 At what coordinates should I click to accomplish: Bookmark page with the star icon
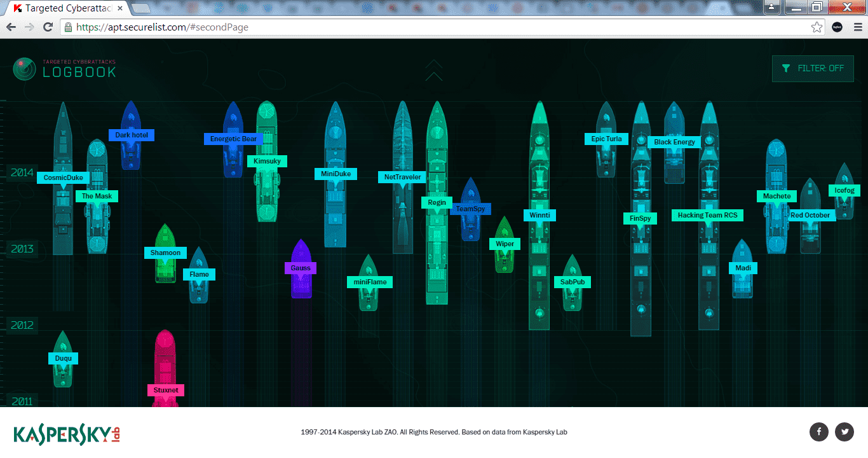click(817, 27)
